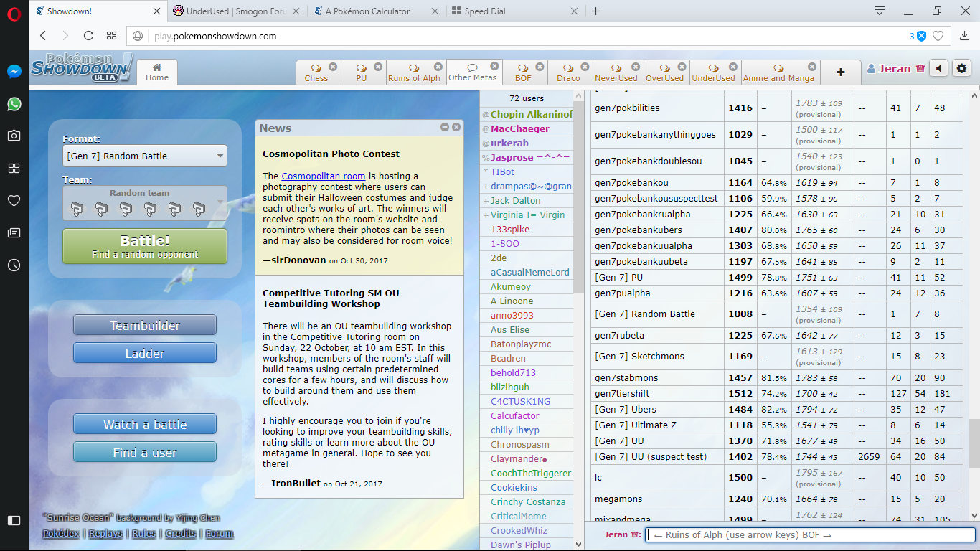Image resolution: width=980 pixels, height=551 pixels.
Task: Open the Pokédex footer link
Action: [60, 533]
